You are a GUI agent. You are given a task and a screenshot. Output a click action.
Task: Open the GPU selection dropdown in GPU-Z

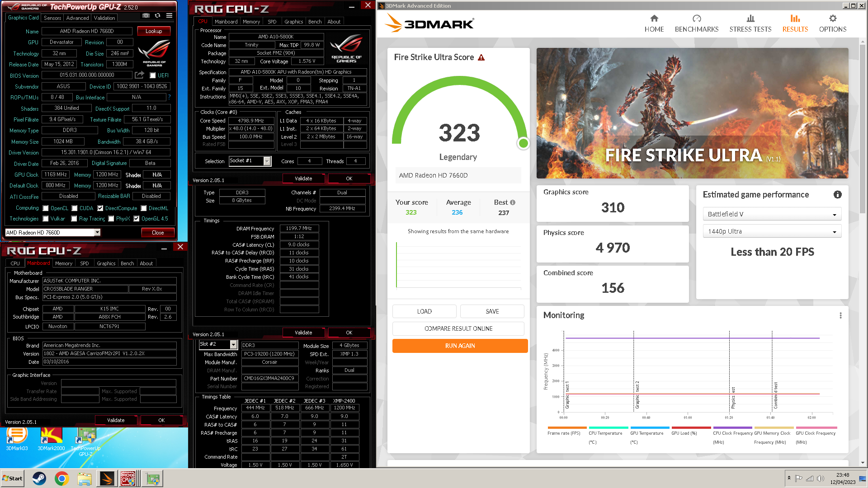(97, 232)
